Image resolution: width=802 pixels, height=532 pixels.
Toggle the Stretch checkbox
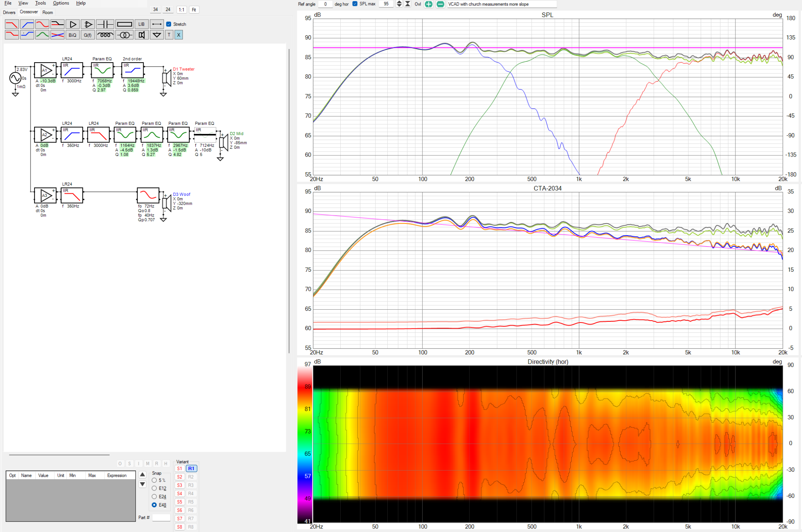tap(169, 24)
